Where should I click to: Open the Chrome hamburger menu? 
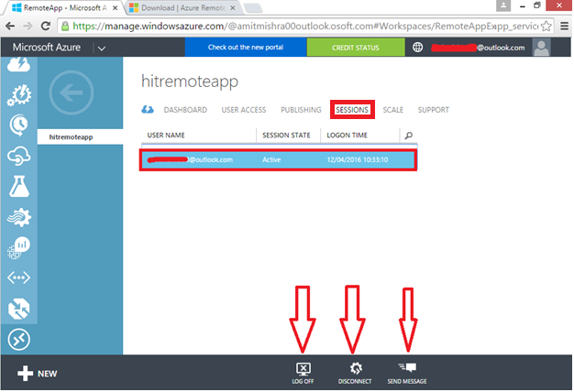tap(564, 26)
